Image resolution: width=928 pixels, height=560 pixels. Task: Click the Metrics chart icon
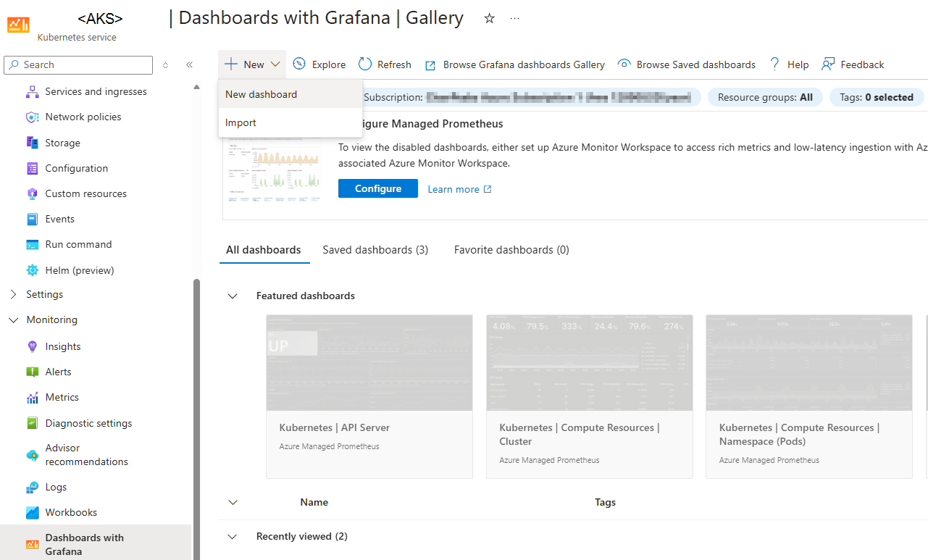pyautogui.click(x=32, y=397)
